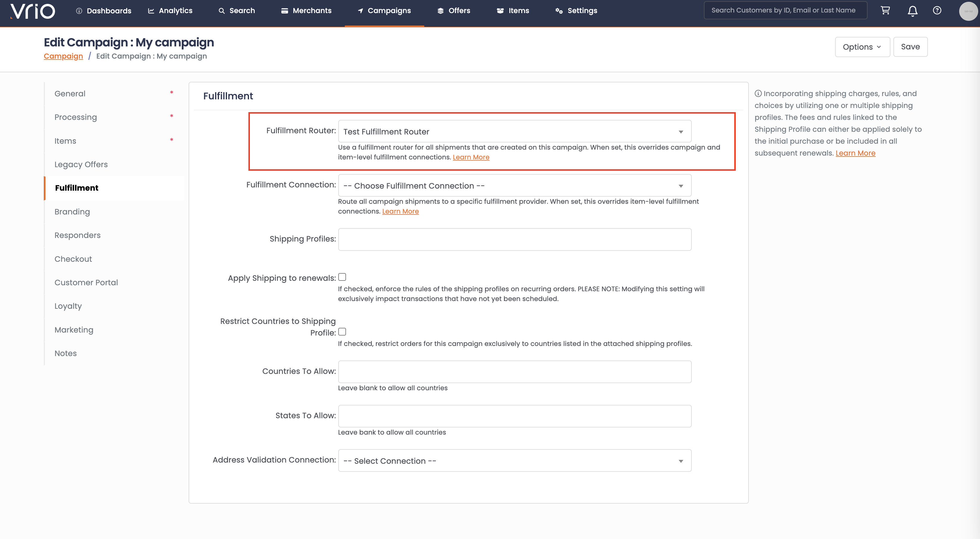Click the help question mark icon
The height and width of the screenshot is (539, 980).
(x=937, y=10)
